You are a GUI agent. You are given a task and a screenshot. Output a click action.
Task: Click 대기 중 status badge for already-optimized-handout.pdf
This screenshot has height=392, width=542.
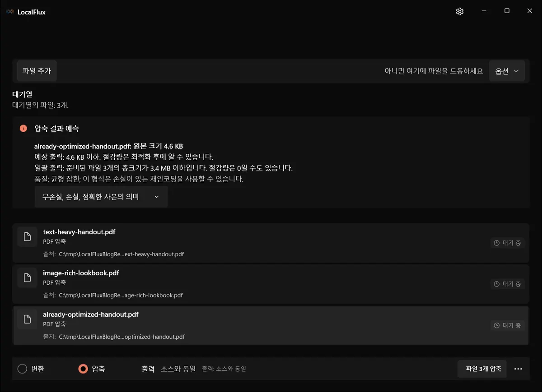pyautogui.click(x=508, y=325)
